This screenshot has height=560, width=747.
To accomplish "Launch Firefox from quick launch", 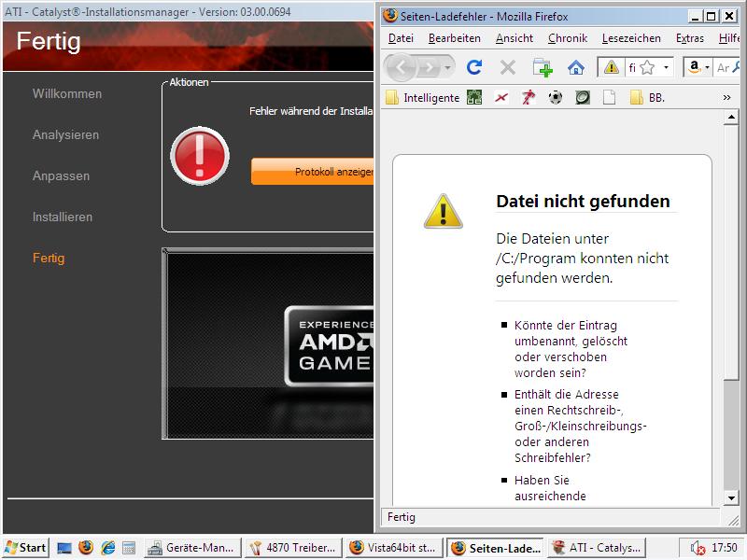I will (x=86, y=548).
